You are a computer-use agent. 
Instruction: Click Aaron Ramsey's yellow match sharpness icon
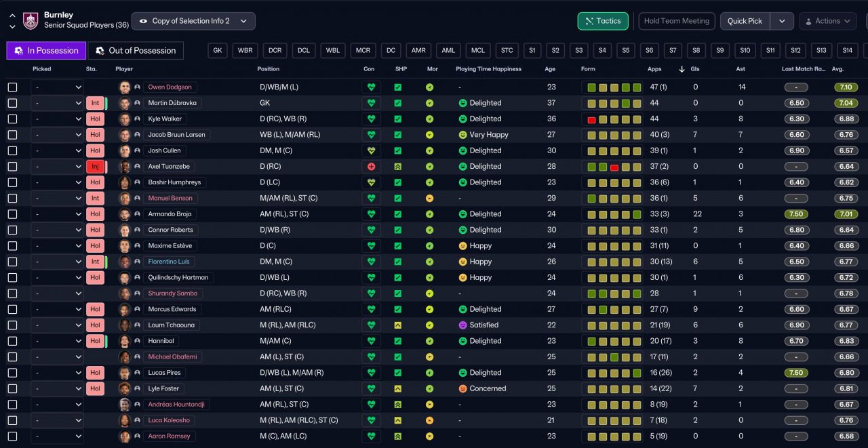[398, 436]
